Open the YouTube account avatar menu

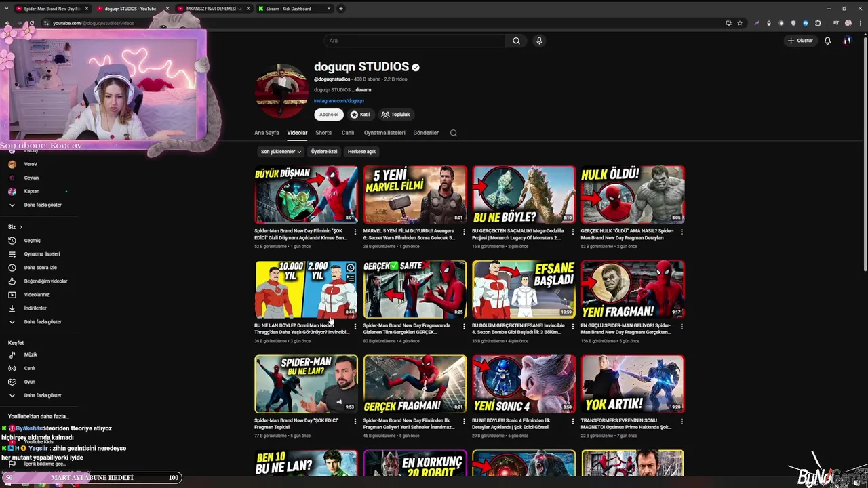point(847,41)
